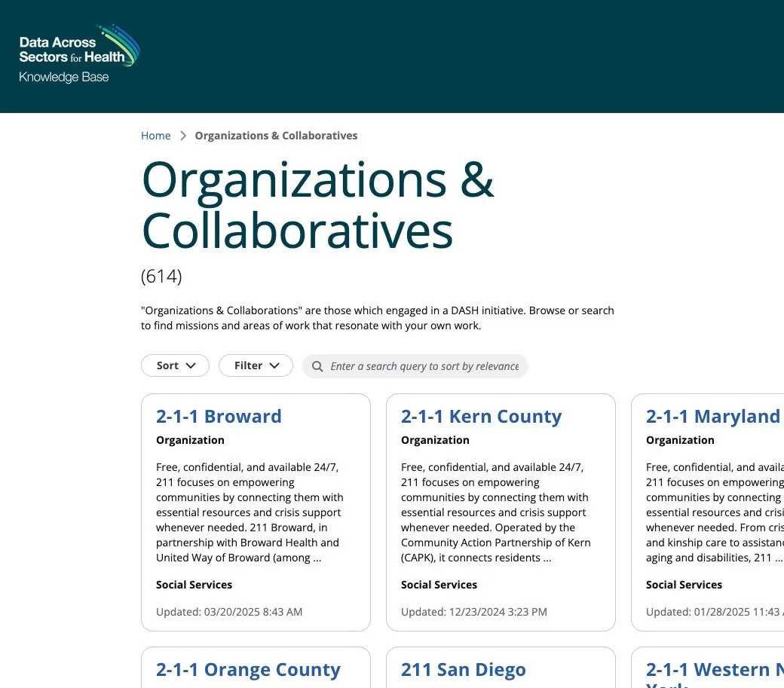Click Social Services tag on Kern County card

pyautogui.click(x=439, y=585)
